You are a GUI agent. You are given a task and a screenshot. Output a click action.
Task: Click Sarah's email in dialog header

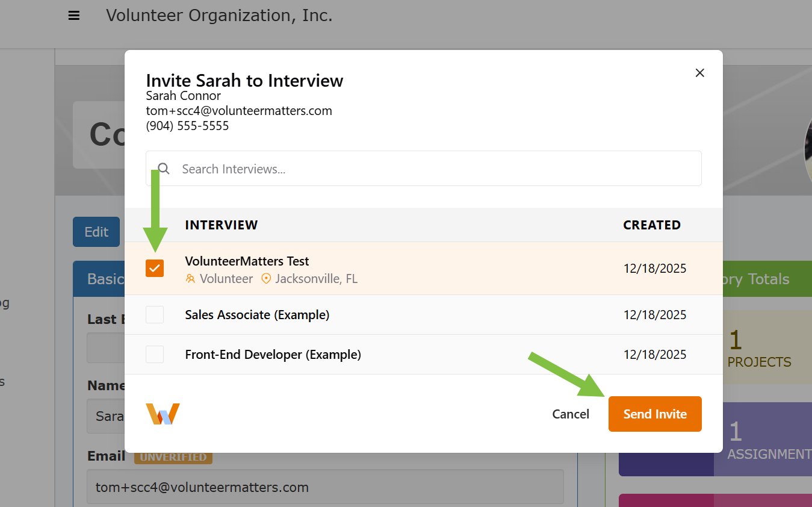(x=239, y=111)
